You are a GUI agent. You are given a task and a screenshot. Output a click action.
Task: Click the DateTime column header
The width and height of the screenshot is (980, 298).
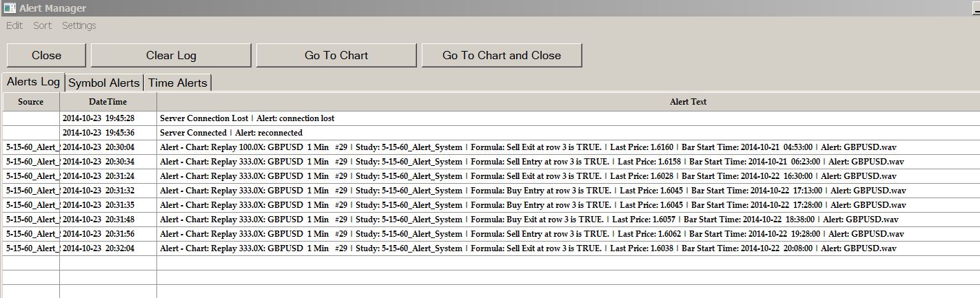coord(108,102)
